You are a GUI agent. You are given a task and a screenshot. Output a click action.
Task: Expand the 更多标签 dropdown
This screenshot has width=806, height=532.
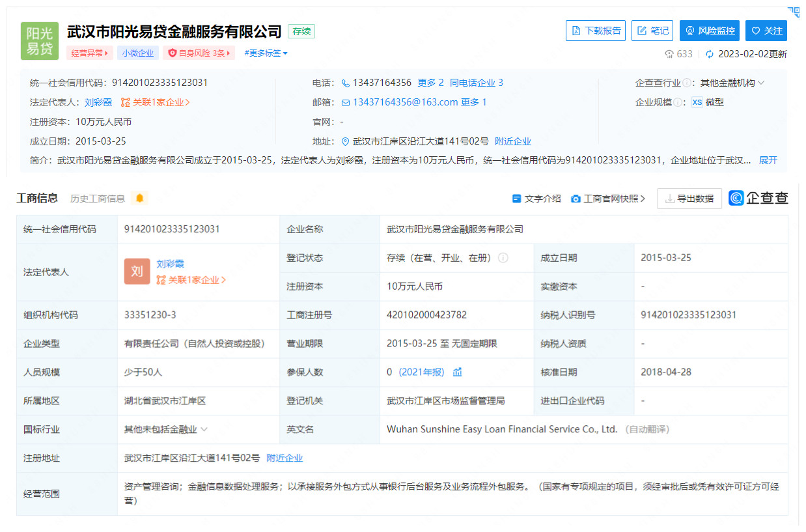(x=266, y=53)
